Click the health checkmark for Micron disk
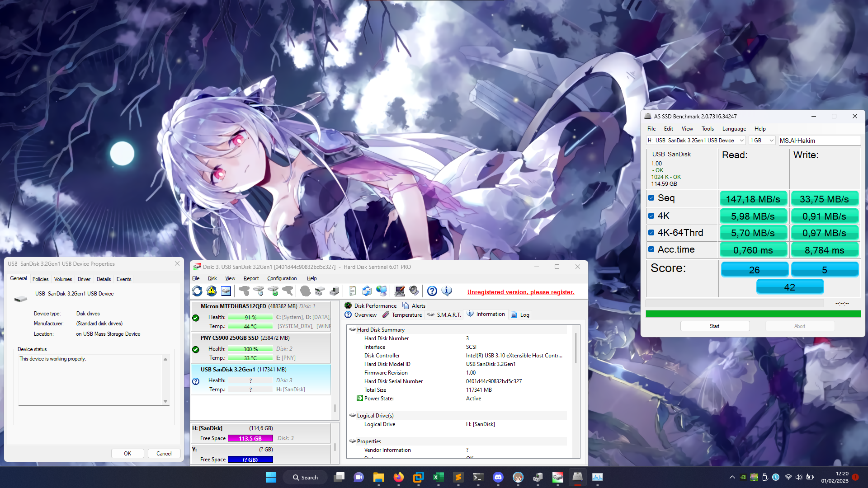 click(x=196, y=318)
